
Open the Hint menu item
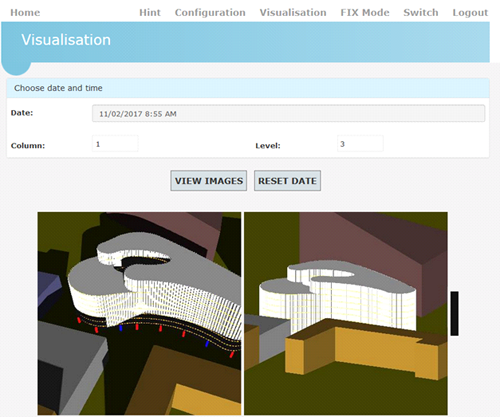150,13
